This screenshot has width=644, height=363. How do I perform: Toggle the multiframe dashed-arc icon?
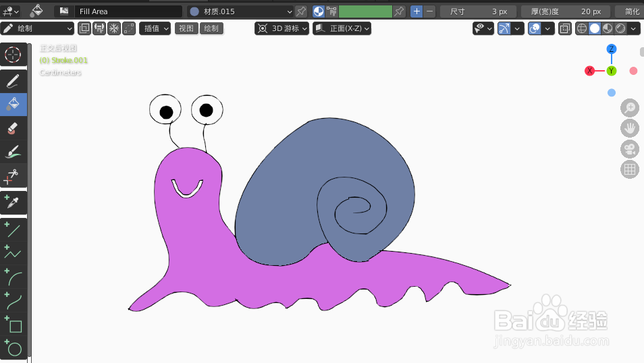click(129, 28)
